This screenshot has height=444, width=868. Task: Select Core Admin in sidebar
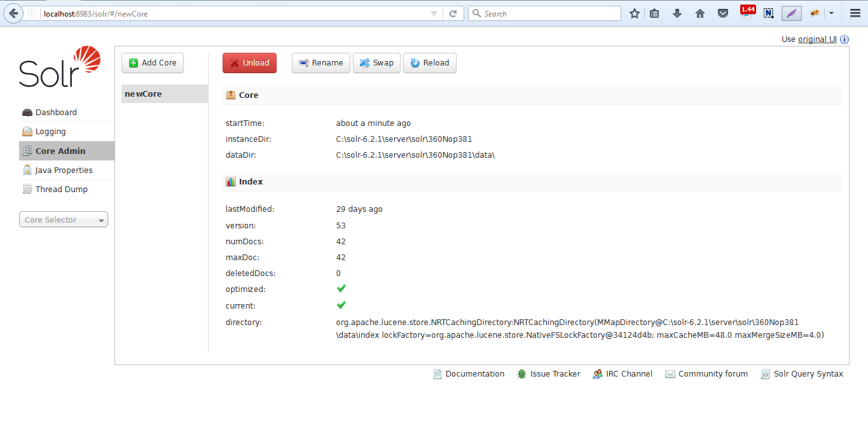pos(67,151)
